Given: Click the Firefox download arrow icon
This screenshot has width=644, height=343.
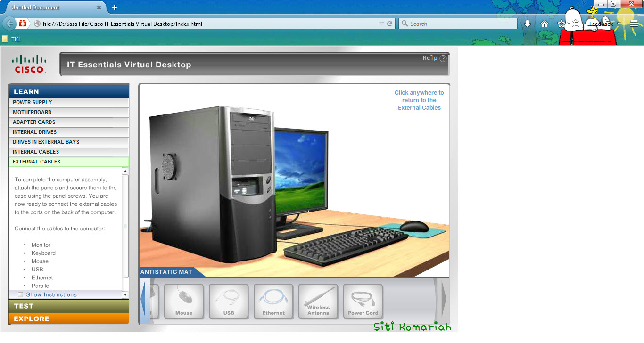Looking at the screenshot, I should pyautogui.click(x=528, y=23).
